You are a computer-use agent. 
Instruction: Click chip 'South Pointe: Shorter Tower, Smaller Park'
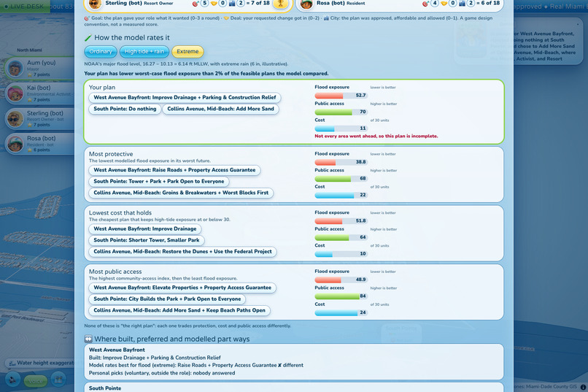tap(146, 240)
